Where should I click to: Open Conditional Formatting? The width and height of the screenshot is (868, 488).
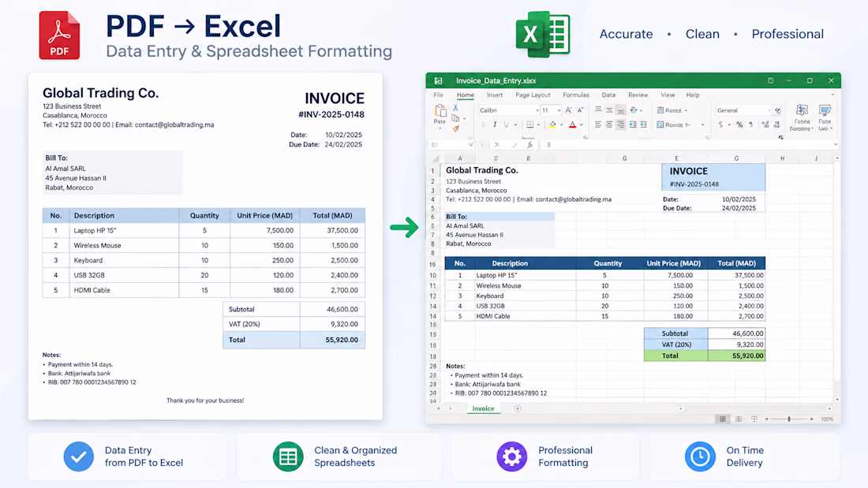(x=802, y=117)
